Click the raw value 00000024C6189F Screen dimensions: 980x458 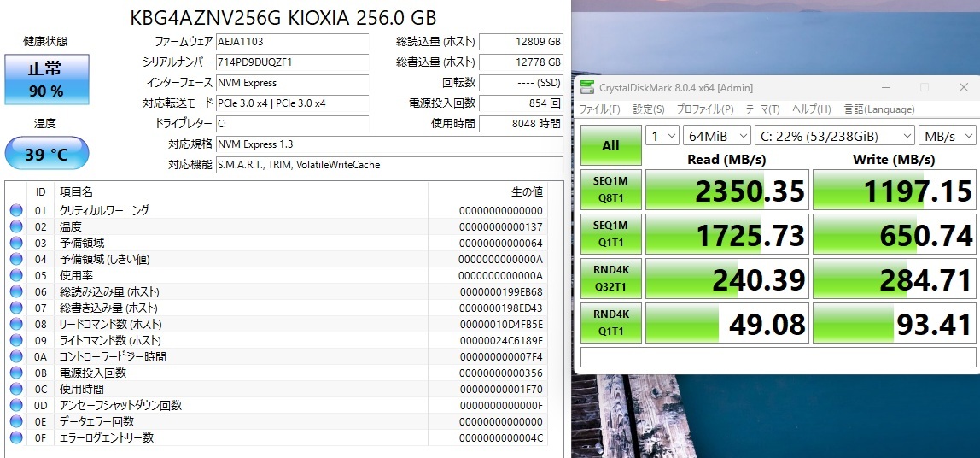pos(500,340)
